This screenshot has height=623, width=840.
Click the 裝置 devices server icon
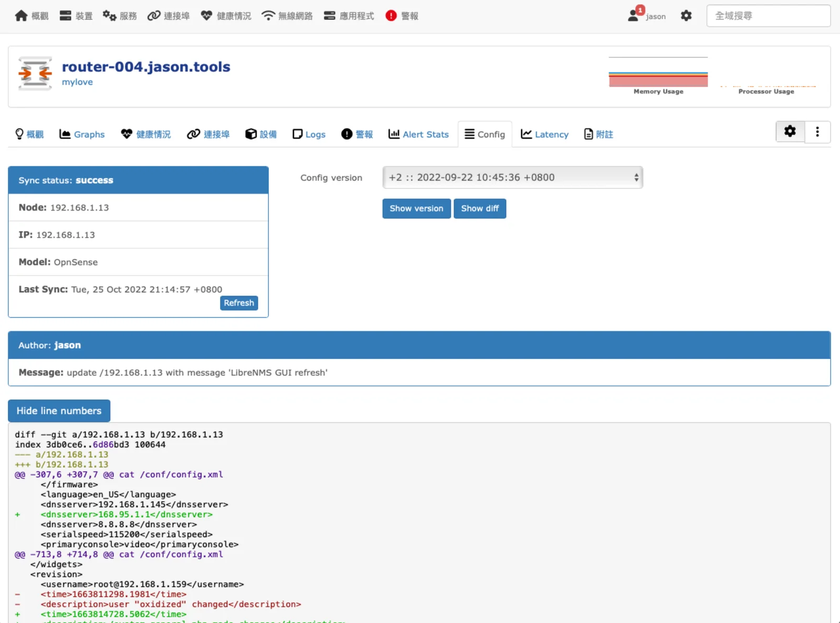[x=65, y=16]
